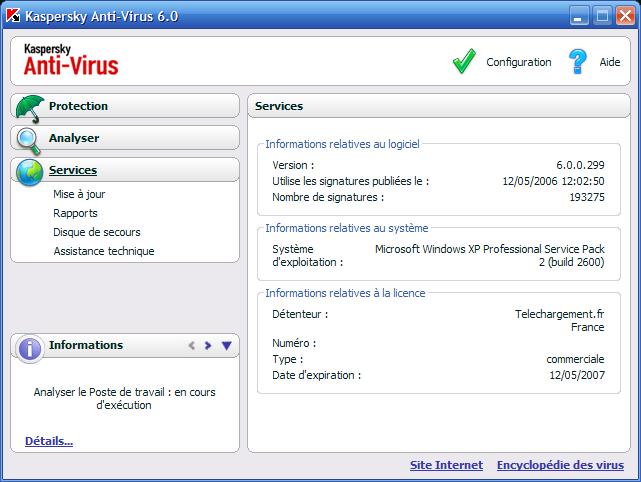Click the green checkmark Configuration icon

(464, 61)
